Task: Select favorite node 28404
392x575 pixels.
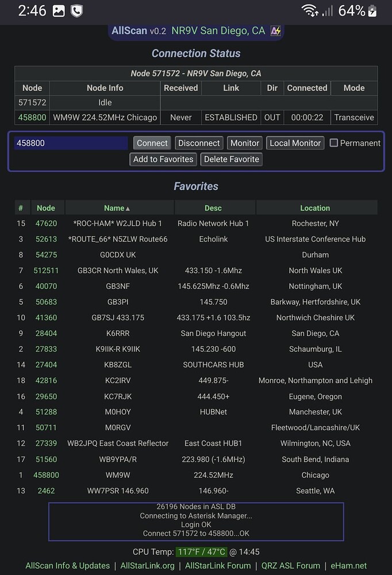Action: click(x=46, y=333)
